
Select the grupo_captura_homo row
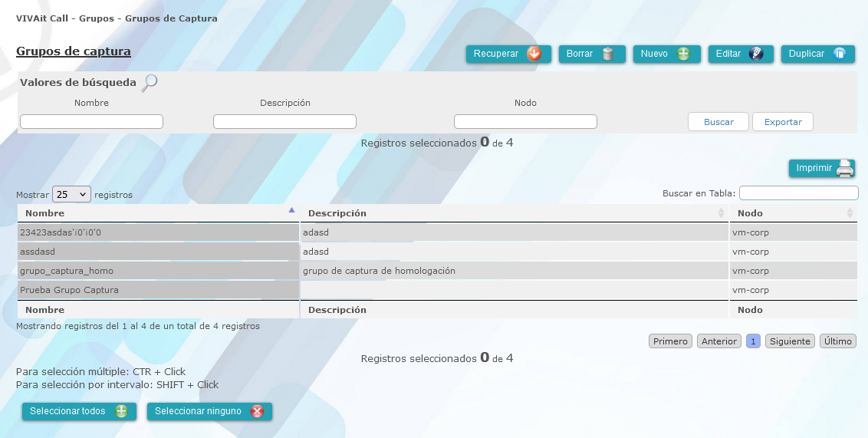[437, 271]
